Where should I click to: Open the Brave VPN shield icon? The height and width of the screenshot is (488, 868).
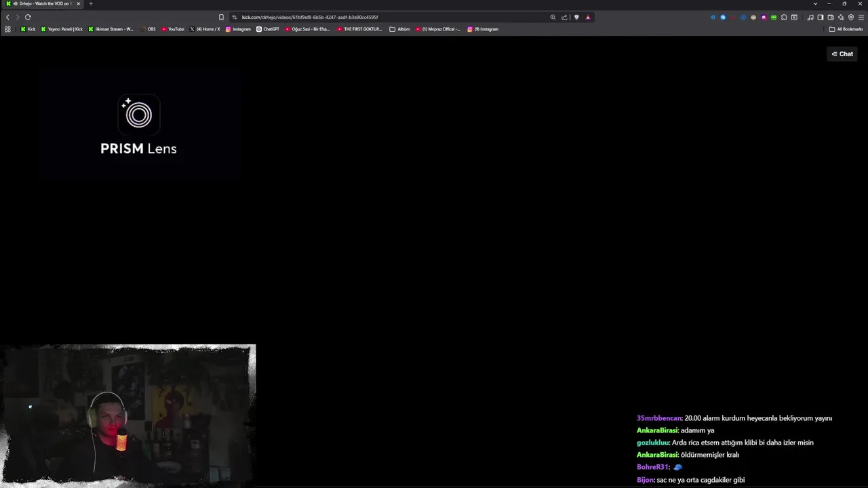[x=851, y=17]
